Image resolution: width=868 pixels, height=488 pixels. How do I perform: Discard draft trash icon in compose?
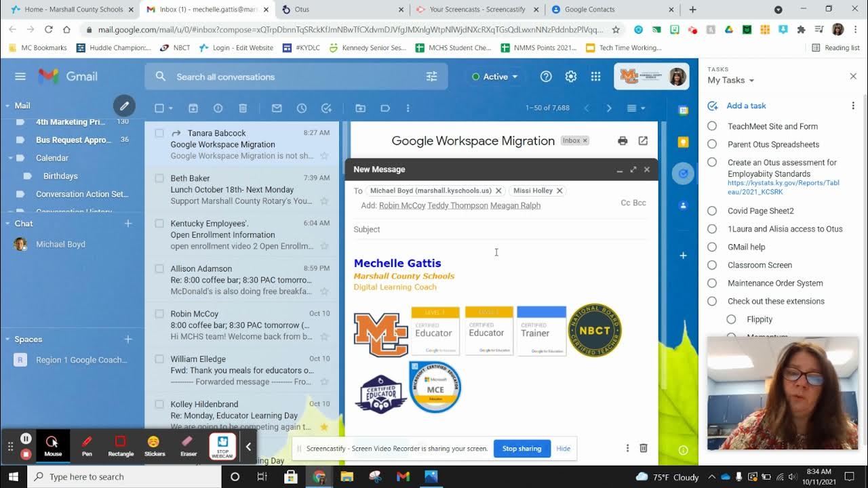coord(644,448)
